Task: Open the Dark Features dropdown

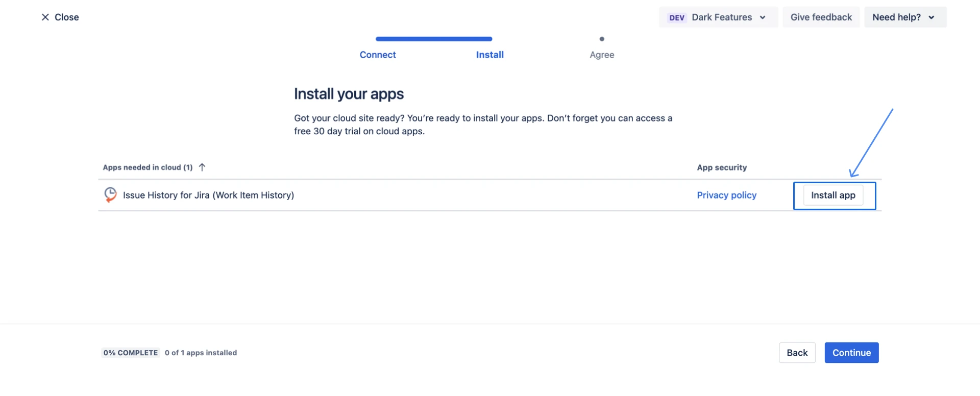Action: [x=718, y=17]
